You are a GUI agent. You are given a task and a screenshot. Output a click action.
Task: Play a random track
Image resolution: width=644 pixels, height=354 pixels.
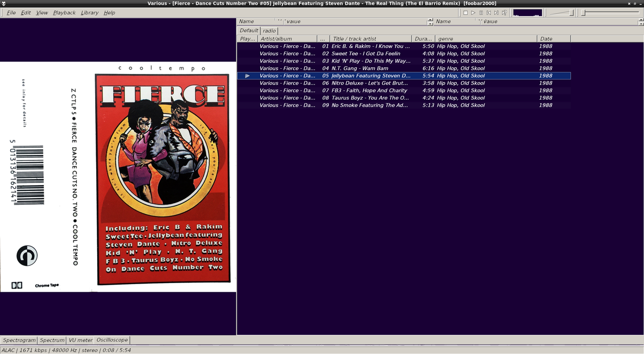[504, 13]
